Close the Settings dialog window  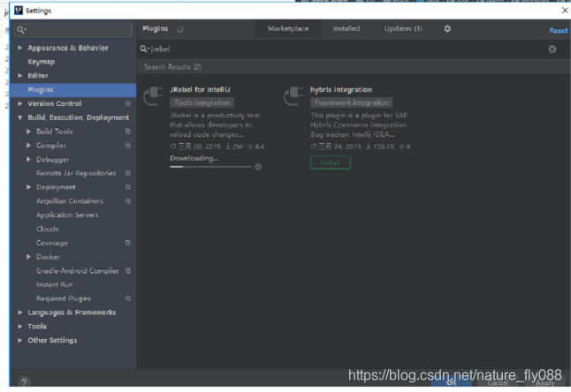tap(565, 11)
